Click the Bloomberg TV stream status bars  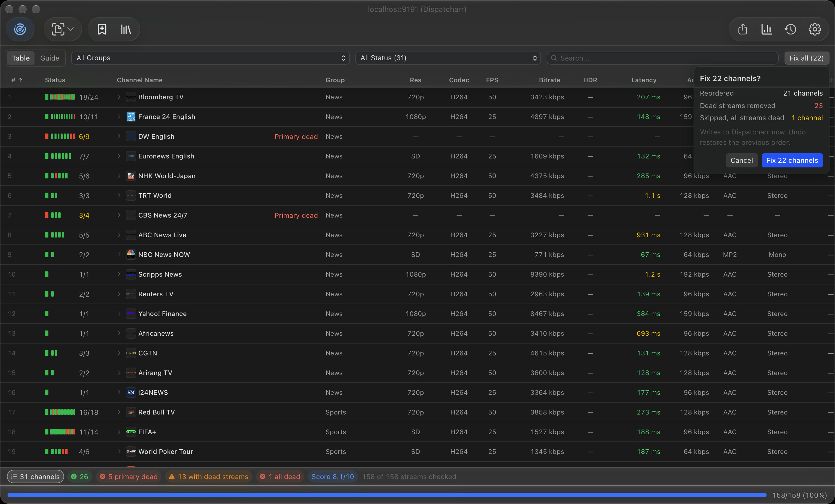60,97
